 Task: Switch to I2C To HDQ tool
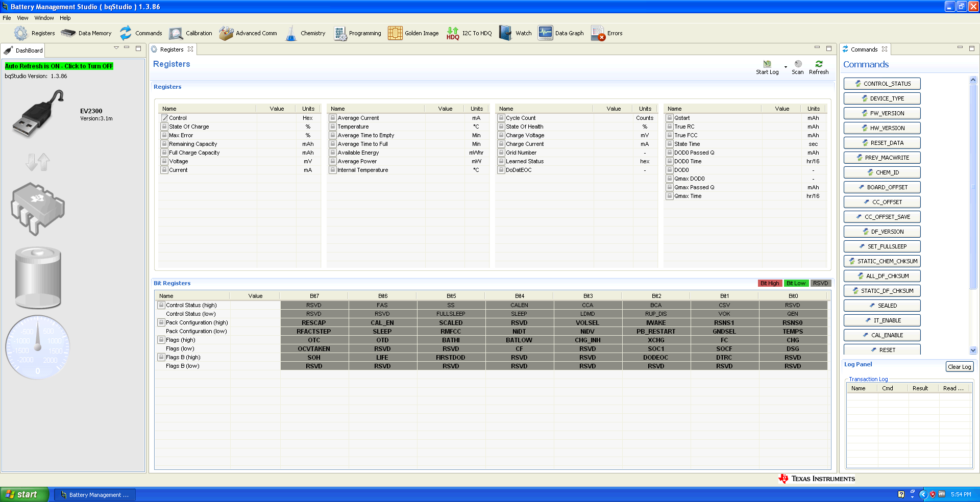(x=469, y=33)
